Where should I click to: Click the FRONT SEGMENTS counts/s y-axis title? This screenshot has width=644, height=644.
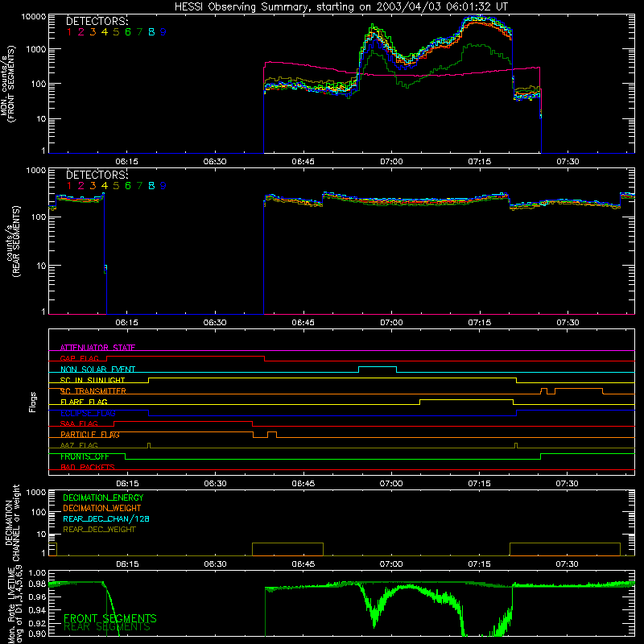(x=8, y=84)
